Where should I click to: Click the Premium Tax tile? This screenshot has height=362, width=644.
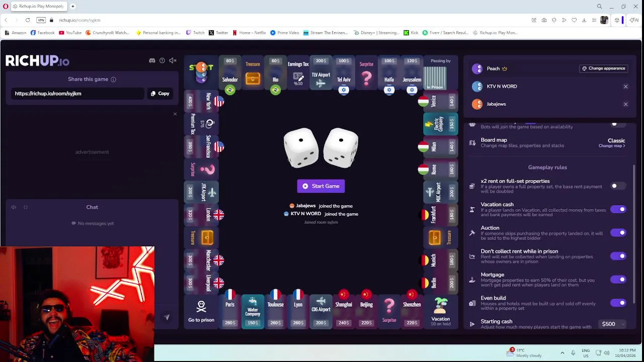click(202, 124)
